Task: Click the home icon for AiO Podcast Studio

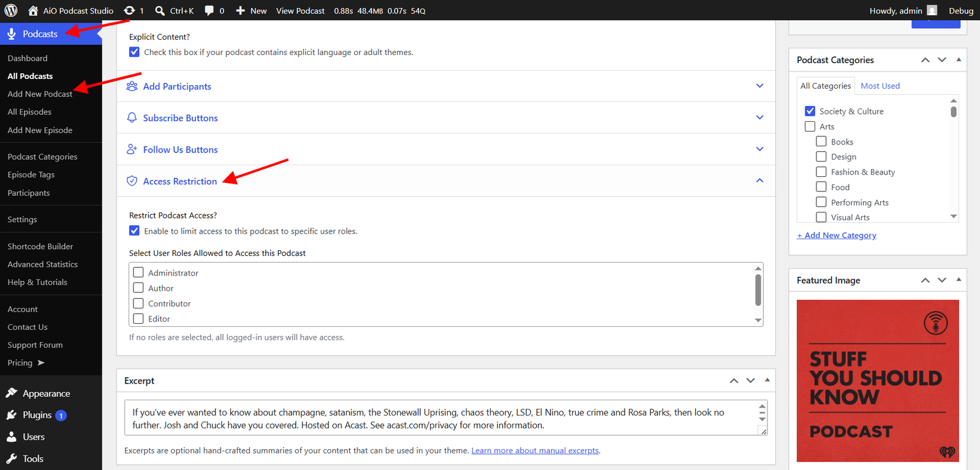Action: tap(33, 10)
